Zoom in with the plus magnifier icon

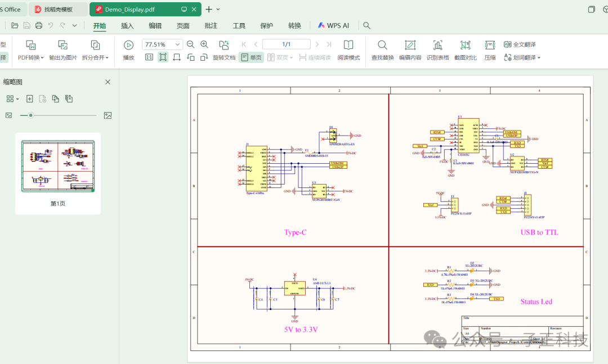click(x=204, y=44)
